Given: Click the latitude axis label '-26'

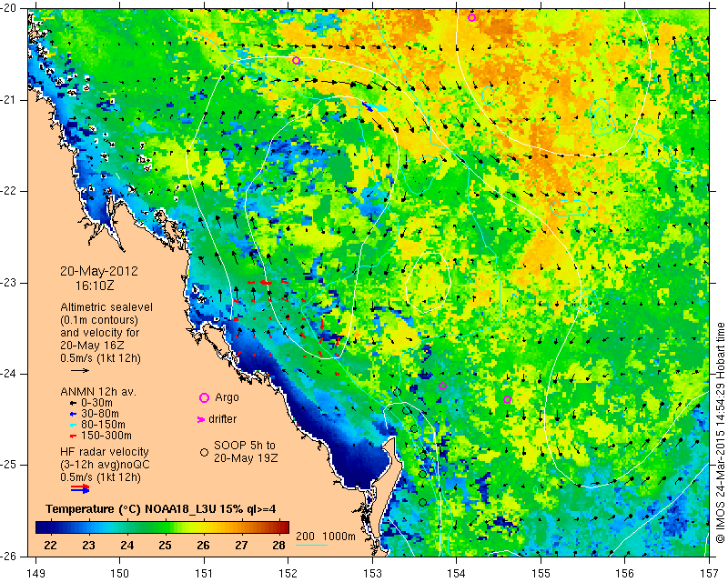Looking at the screenshot, I should [x=9, y=557].
